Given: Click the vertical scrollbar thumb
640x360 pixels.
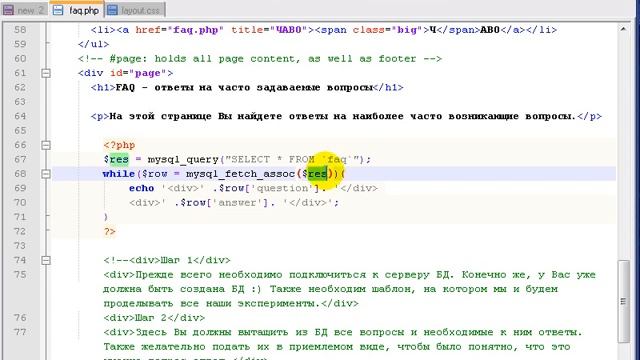Looking at the screenshot, I should (623, 301).
